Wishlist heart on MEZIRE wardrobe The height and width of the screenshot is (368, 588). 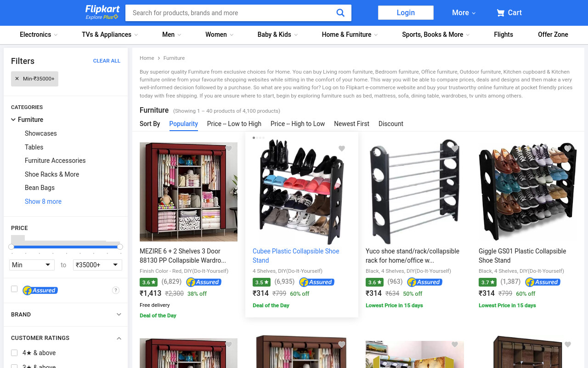(x=229, y=149)
